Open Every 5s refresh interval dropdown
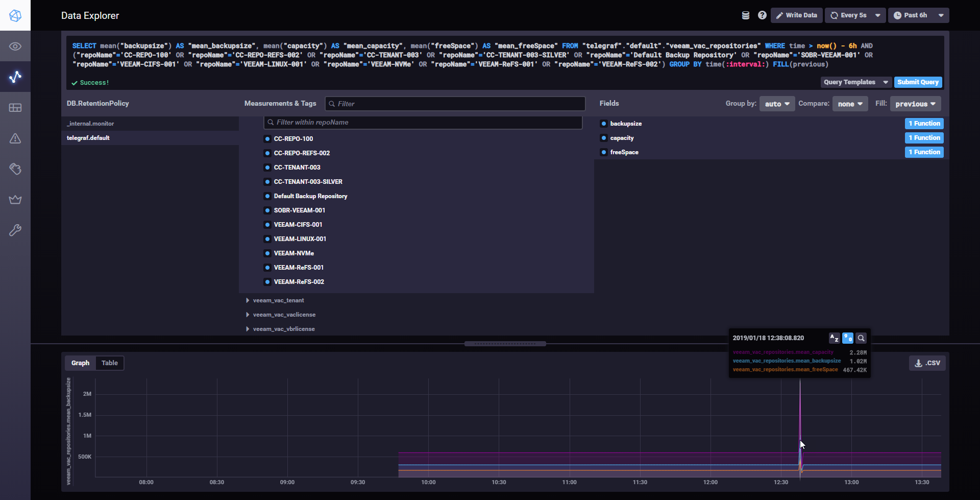 (855, 15)
